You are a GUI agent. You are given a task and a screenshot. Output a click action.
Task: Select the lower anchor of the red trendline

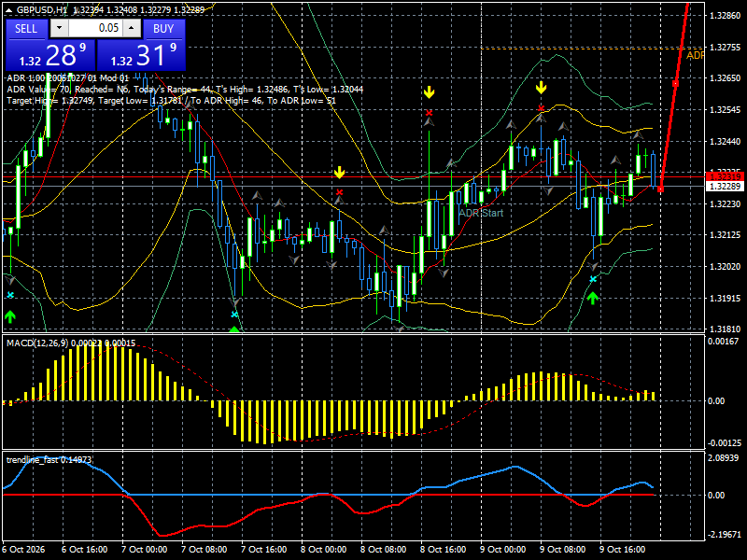(x=660, y=189)
